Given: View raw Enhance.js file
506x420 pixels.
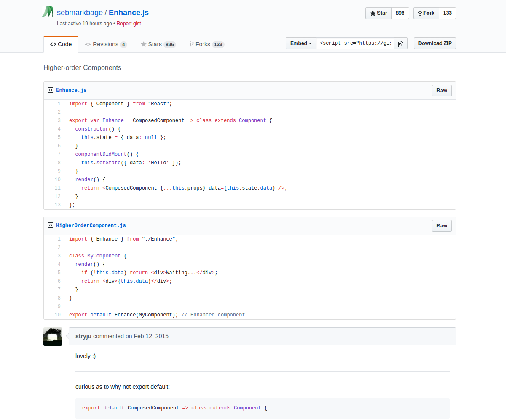Looking at the screenshot, I should click(442, 91).
